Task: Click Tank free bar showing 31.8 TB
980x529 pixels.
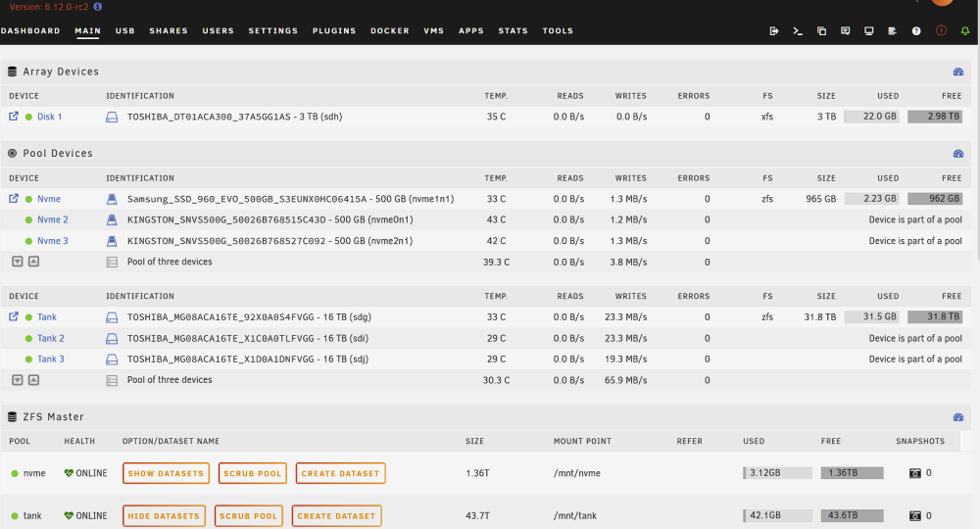Action: point(935,316)
